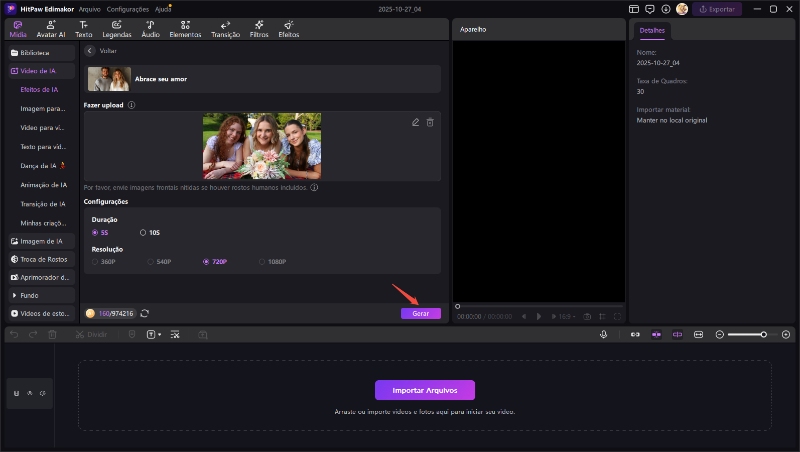Expand the Imagem de IA section
This screenshot has height=452, width=800.
(x=42, y=241)
